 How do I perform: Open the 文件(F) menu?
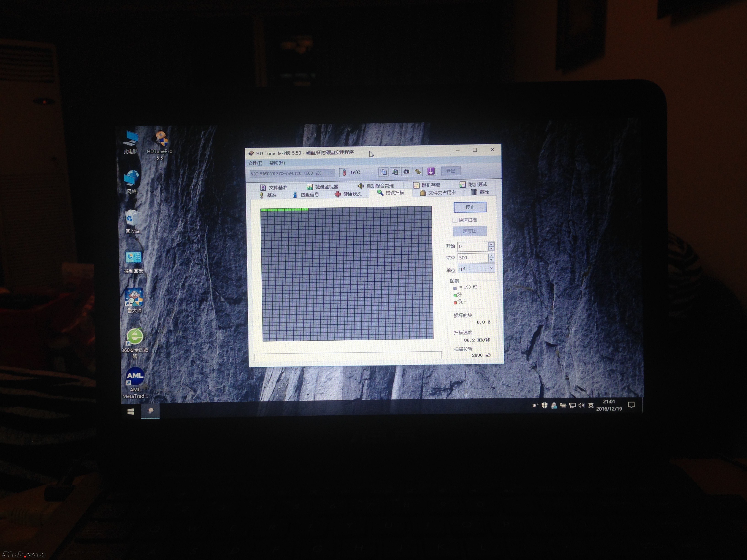coord(255,163)
